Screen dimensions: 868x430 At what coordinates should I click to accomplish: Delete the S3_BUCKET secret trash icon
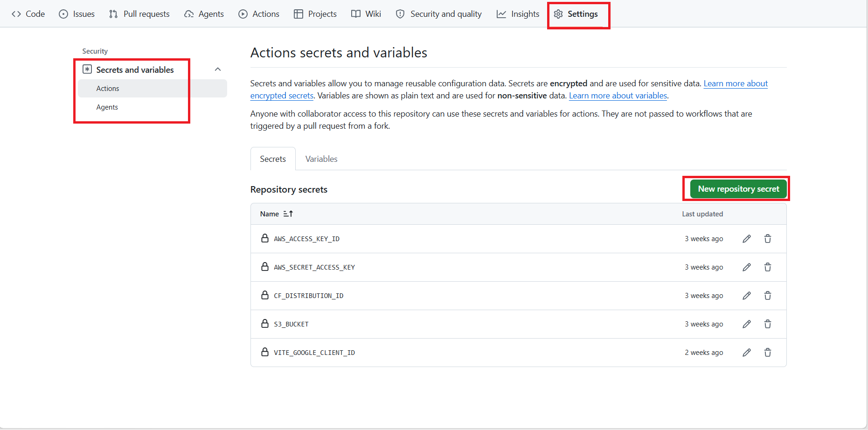[x=768, y=324]
